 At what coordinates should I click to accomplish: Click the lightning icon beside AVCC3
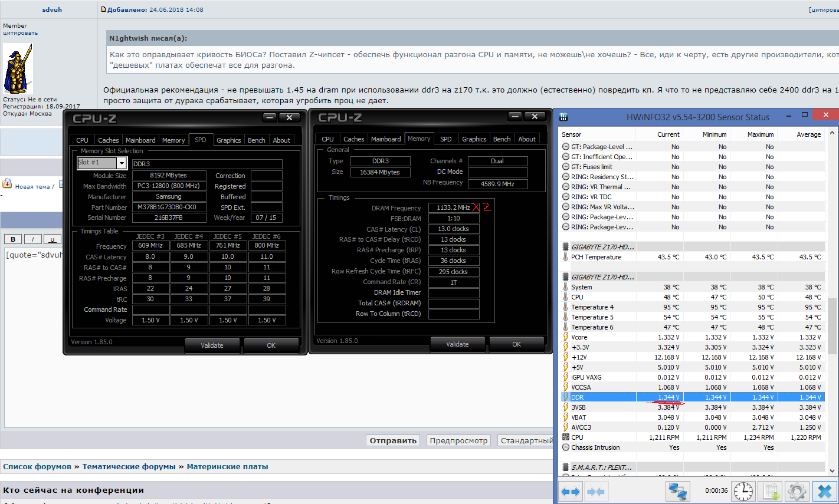[566, 427]
